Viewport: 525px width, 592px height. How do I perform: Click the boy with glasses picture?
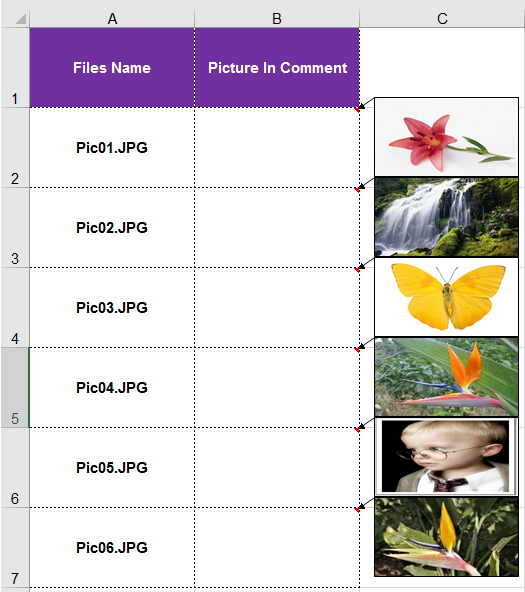click(446, 457)
